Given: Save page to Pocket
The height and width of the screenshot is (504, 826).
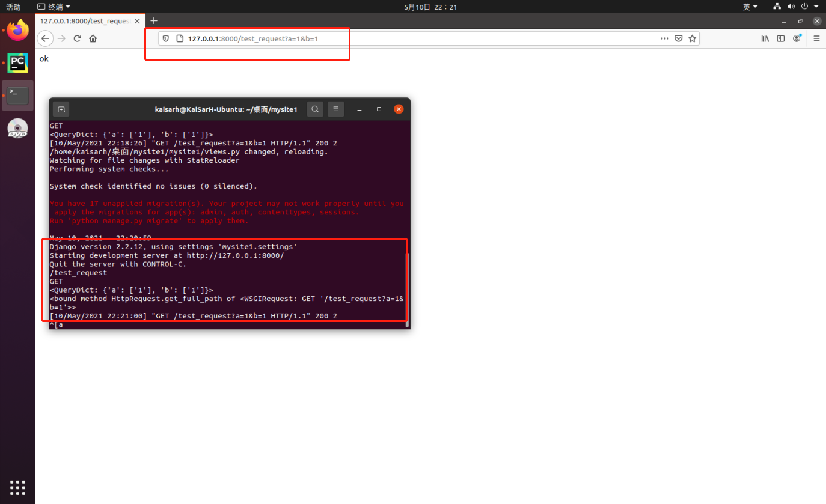Looking at the screenshot, I should (678, 38).
